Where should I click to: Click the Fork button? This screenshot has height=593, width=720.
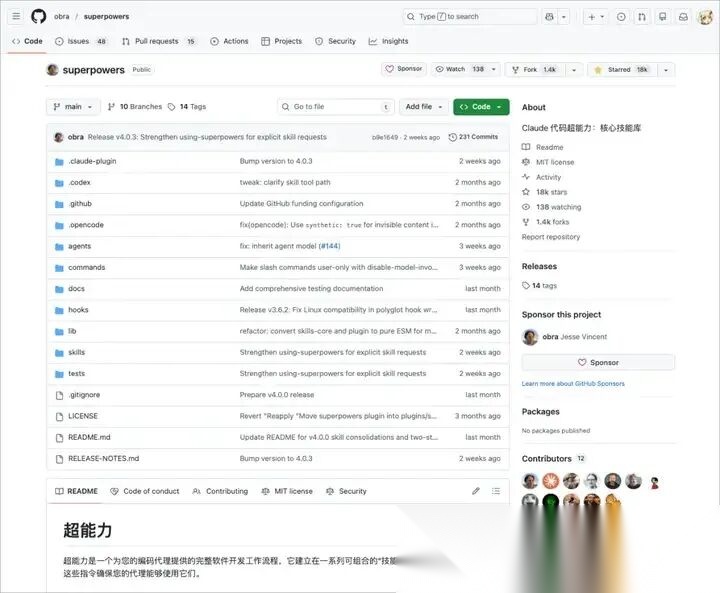[535, 70]
